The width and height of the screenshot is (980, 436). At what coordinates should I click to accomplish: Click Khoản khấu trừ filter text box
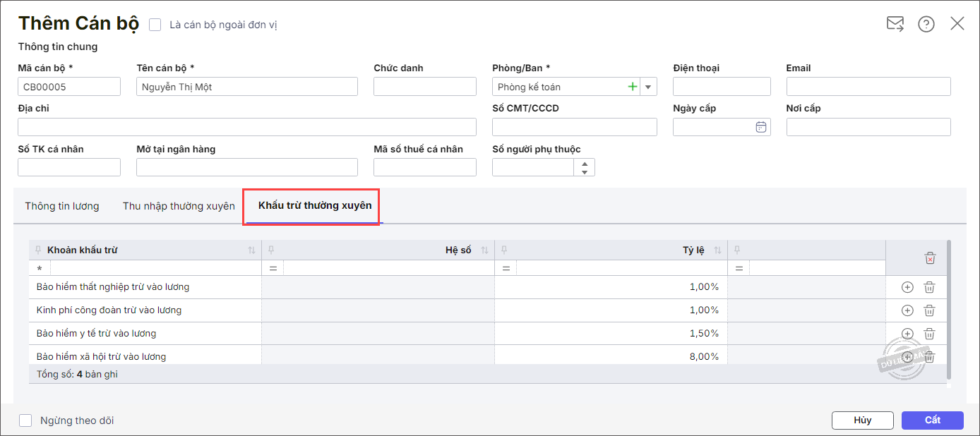point(155,268)
